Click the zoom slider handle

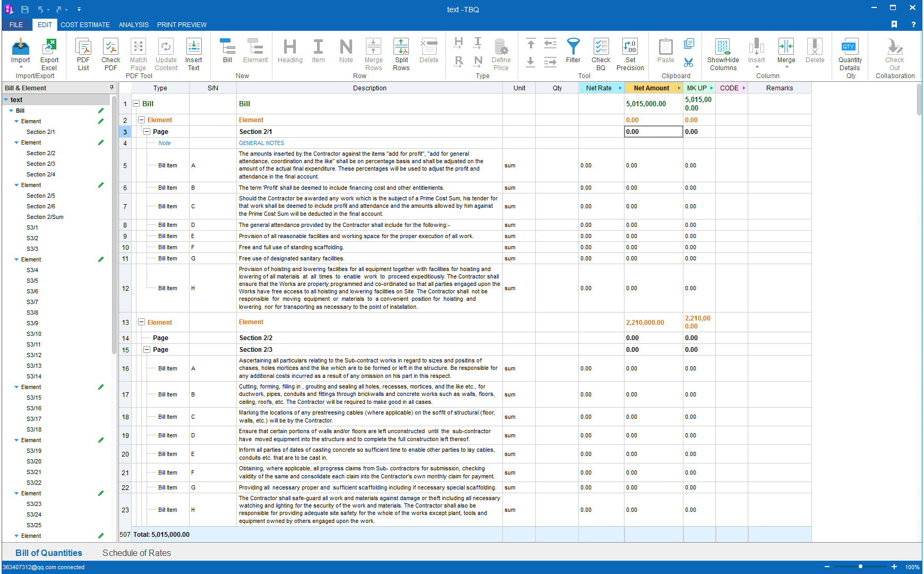860,567
